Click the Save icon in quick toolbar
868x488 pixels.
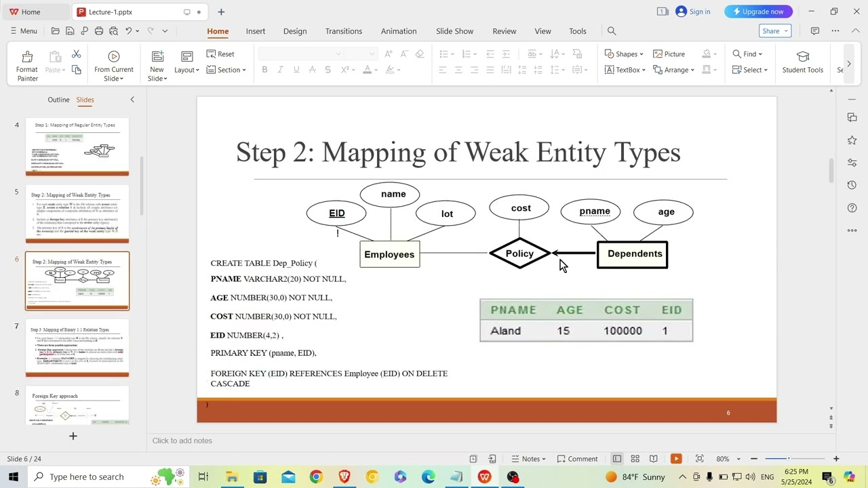[70, 31]
